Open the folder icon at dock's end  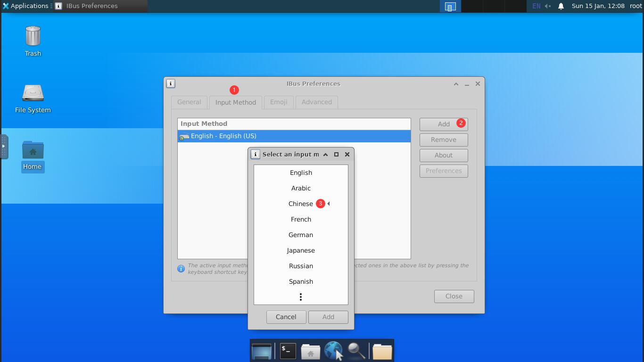[382, 351]
